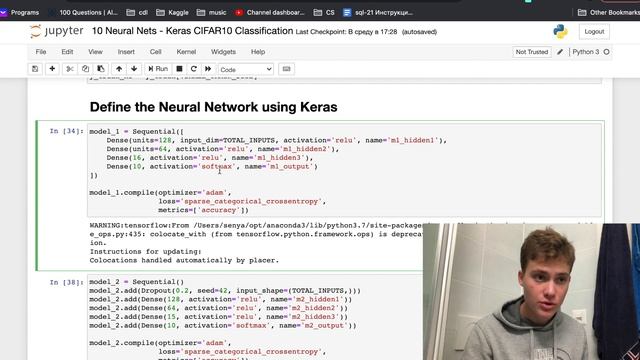Viewport: 640px width, 360px height.
Task: Insert cell below with the plus icon
Action: 52,69
